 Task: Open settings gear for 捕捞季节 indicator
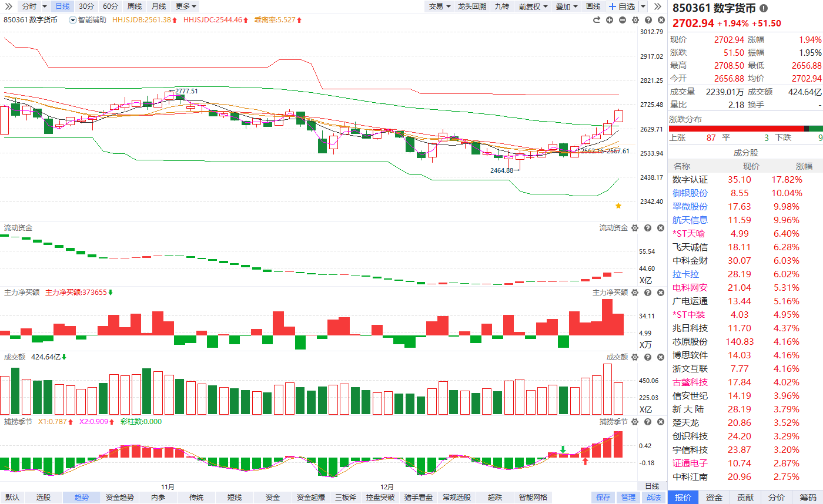pyautogui.click(x=634, y=422)
